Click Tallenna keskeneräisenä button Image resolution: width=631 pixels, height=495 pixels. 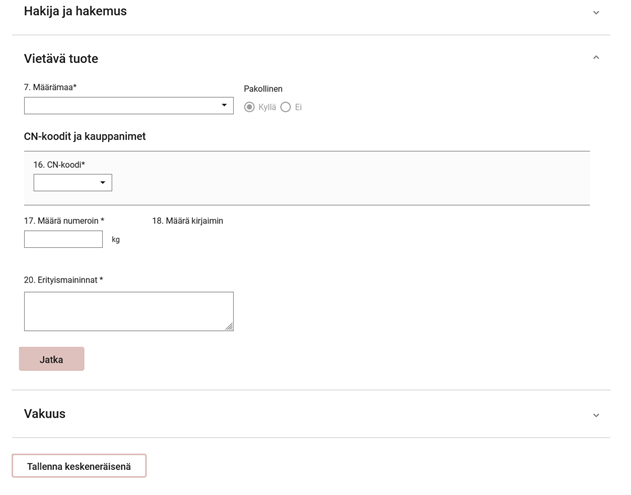tap(79, 466)
